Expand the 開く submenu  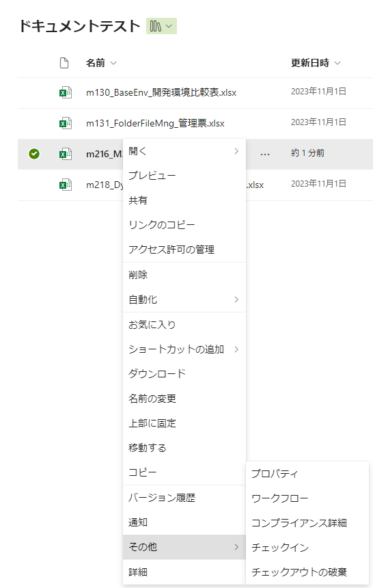[184, 151]
